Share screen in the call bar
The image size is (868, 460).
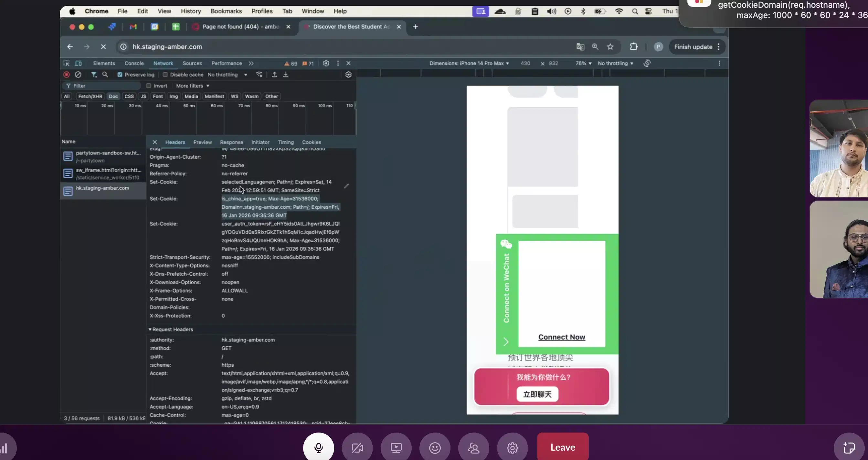396,447
